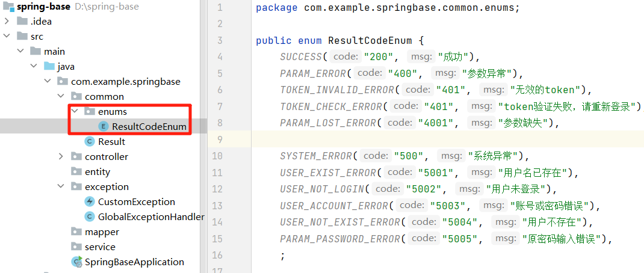The image size is (644, 273).
Task: Click the GlobalExceptionHandler class icon
Action: pyautogui.click(x=89, y=216)
